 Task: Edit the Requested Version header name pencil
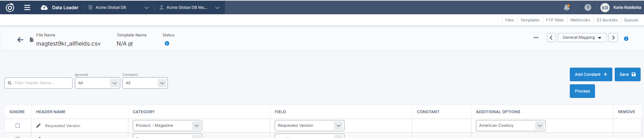[38, 126]
